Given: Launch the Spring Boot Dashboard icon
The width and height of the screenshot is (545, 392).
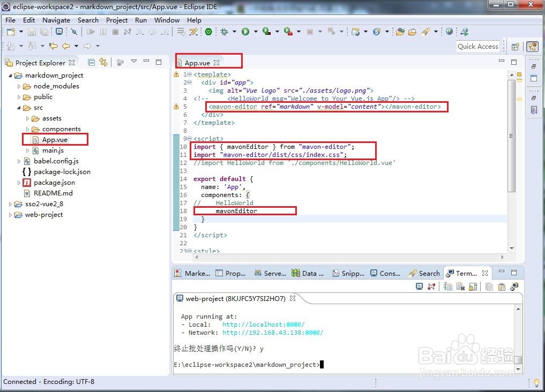Looking at the screenshot, I should pyautogui.click(x=208, y=31).
